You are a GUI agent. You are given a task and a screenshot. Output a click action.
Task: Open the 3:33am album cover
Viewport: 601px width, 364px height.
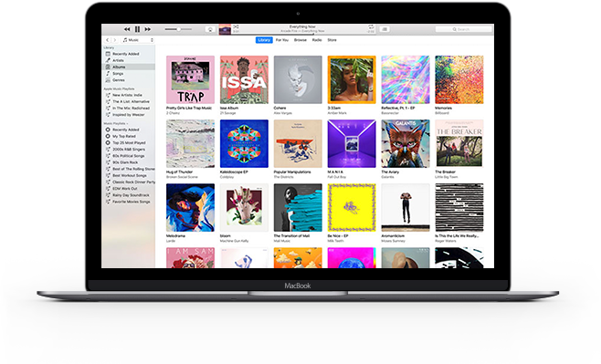coord(352,79)
